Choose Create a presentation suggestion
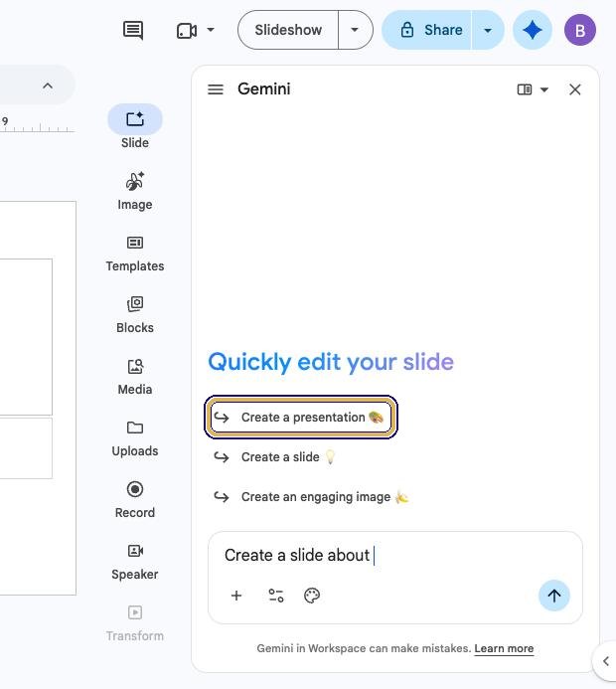 pos(301,417)
